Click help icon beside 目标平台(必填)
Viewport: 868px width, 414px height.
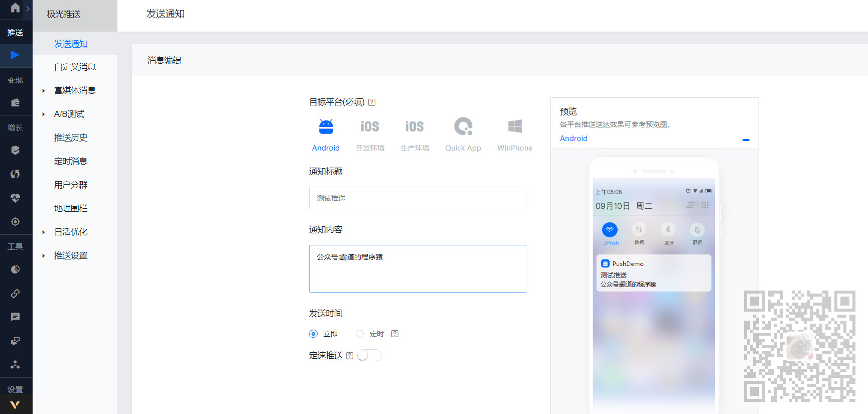pos(372,102)
